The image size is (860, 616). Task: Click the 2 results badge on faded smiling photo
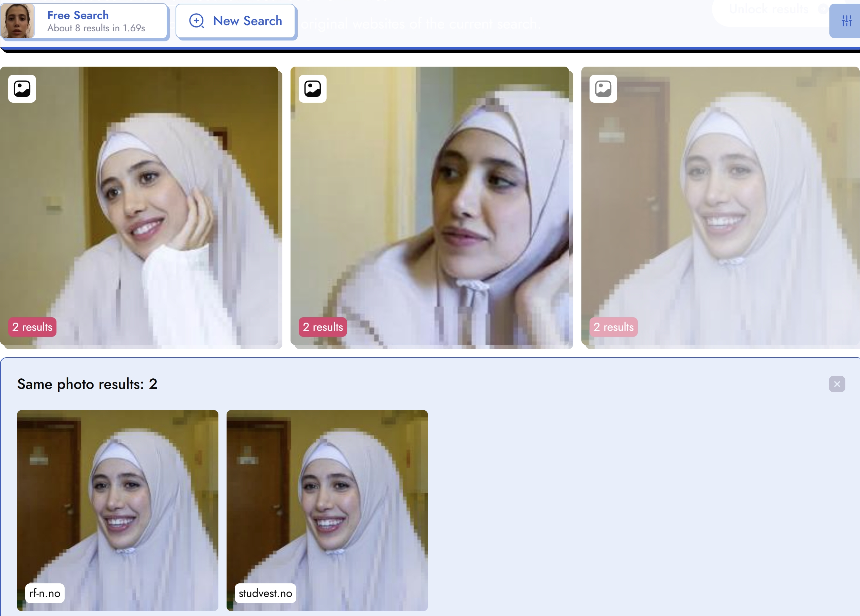(x=613, y=327)
